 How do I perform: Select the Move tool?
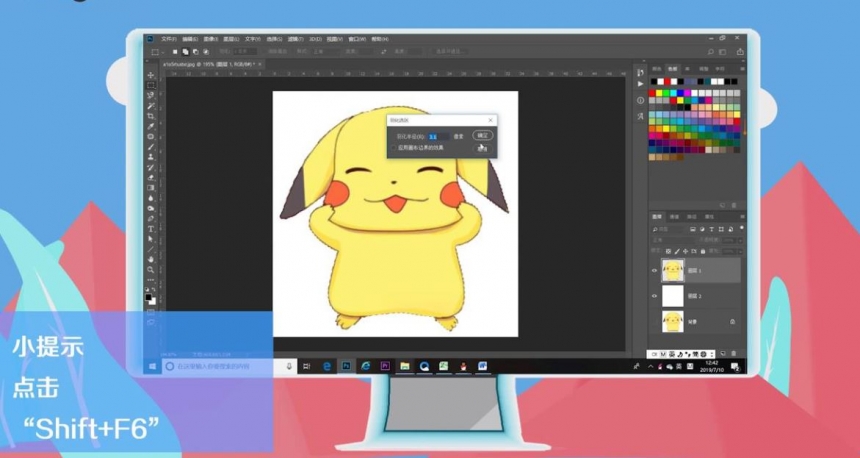151,75
